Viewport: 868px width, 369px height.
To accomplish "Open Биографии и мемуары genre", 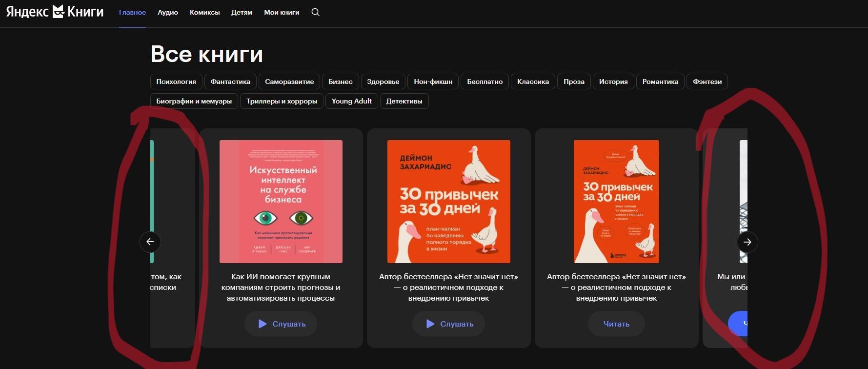I will (194, 101).
